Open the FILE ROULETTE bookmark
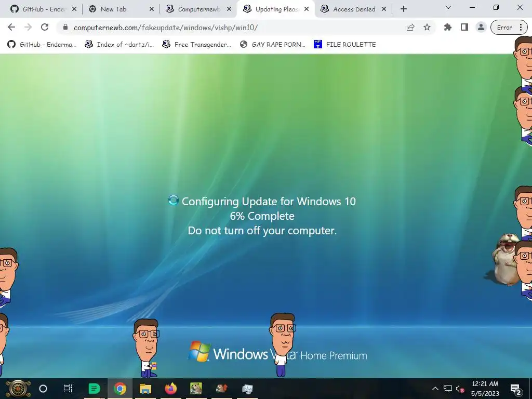Image resolution: width=532 pixels, height=399 pixels. tap(345, 45)
